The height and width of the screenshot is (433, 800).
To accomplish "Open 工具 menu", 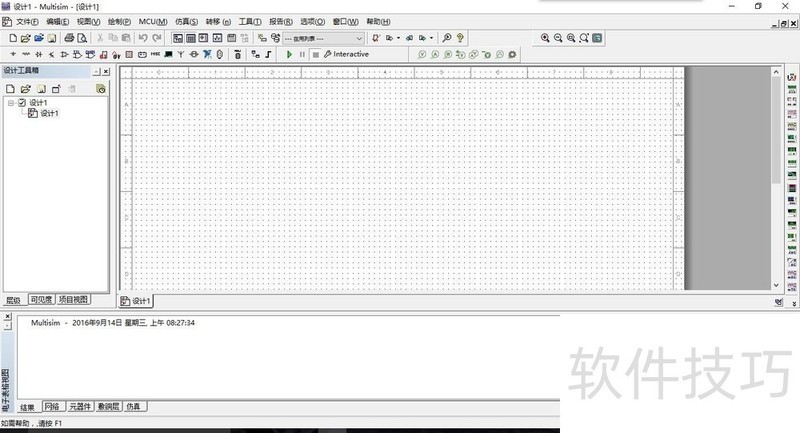I will [x=250, y=22].
